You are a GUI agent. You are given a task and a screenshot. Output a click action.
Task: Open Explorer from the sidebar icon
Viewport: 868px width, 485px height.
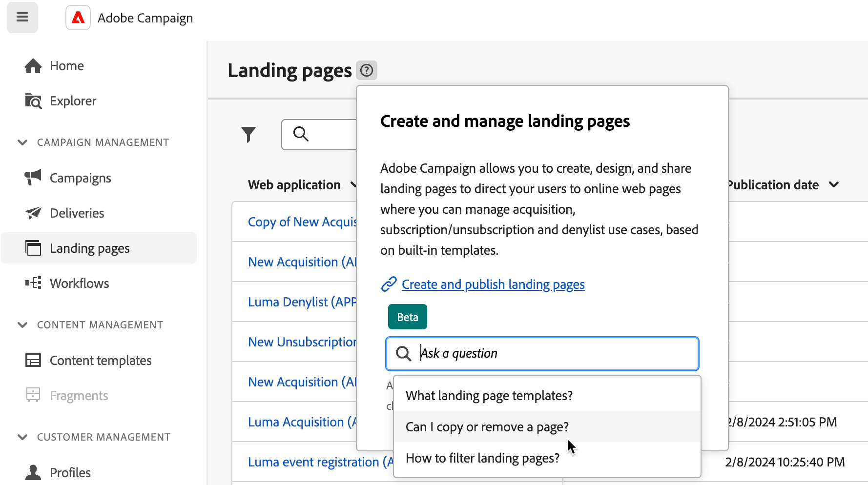pos(33,101)
